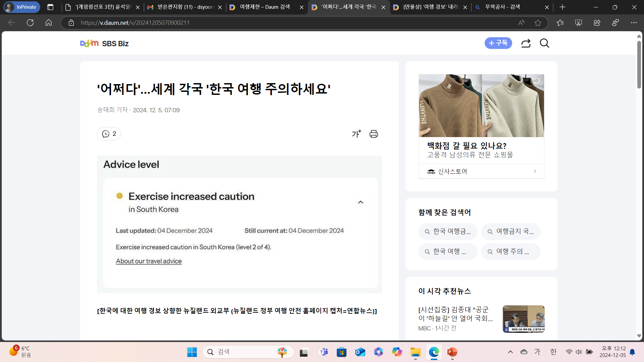Open the font size adjustment icon
The image size is (644, 362).
[x=356, y=134]
